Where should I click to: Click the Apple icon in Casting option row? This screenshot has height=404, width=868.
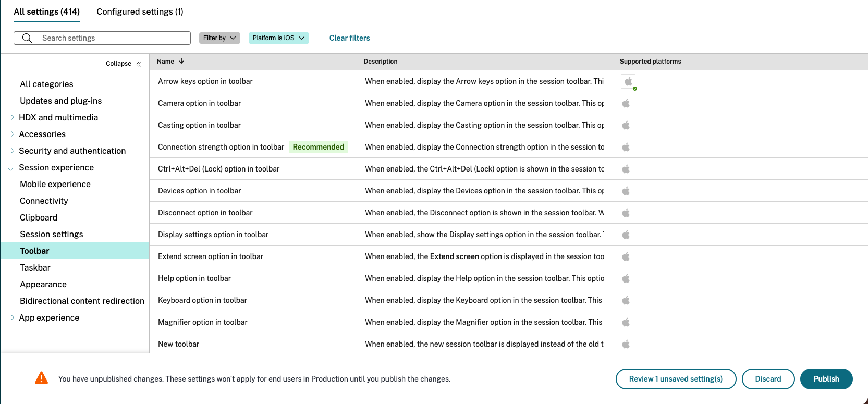point(626,125)
